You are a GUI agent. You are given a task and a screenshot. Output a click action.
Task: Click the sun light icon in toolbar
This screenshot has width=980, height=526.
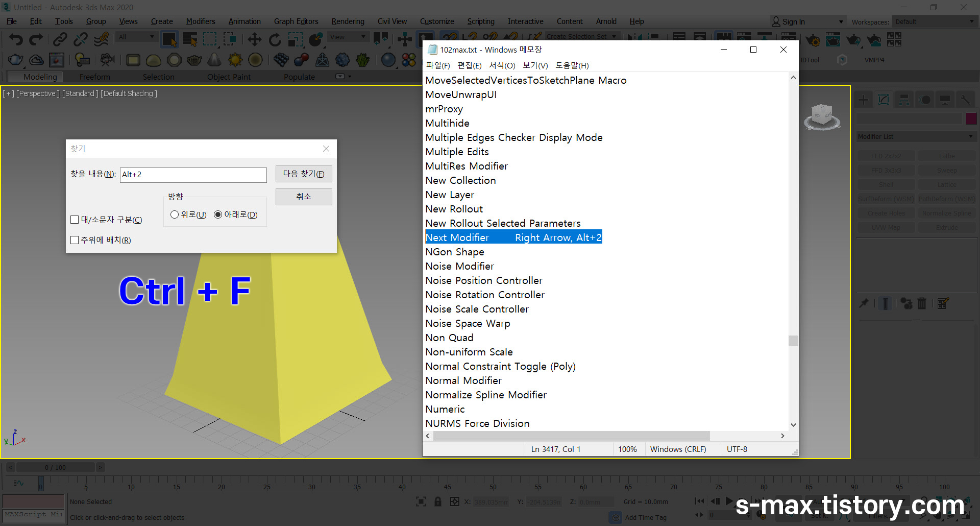[235, 60]
